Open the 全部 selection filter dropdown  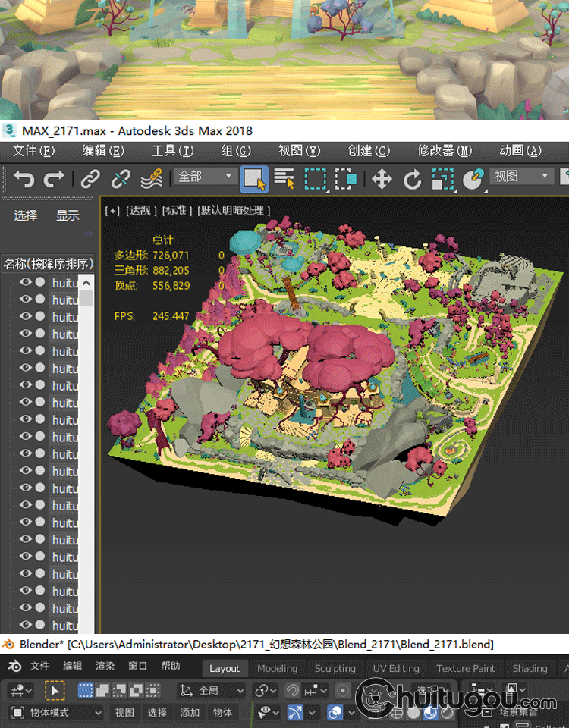(205, 177)
